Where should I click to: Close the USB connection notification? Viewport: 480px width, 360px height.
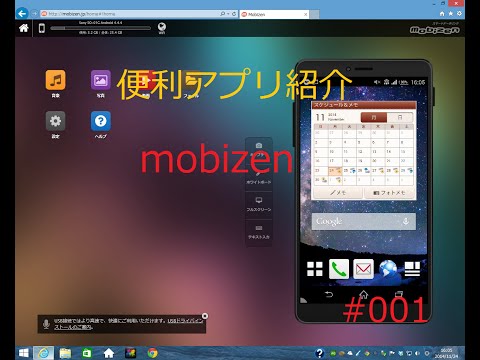tap(205, 316)
